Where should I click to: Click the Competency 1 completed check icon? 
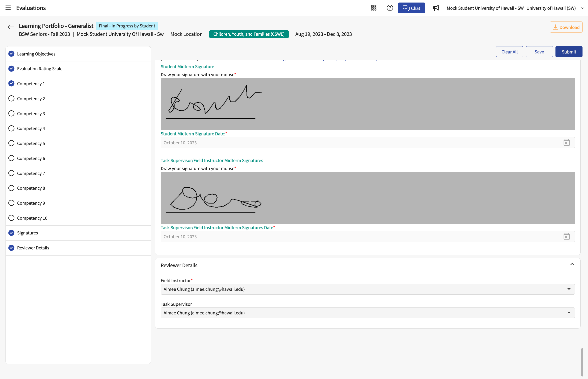(11, 83)
